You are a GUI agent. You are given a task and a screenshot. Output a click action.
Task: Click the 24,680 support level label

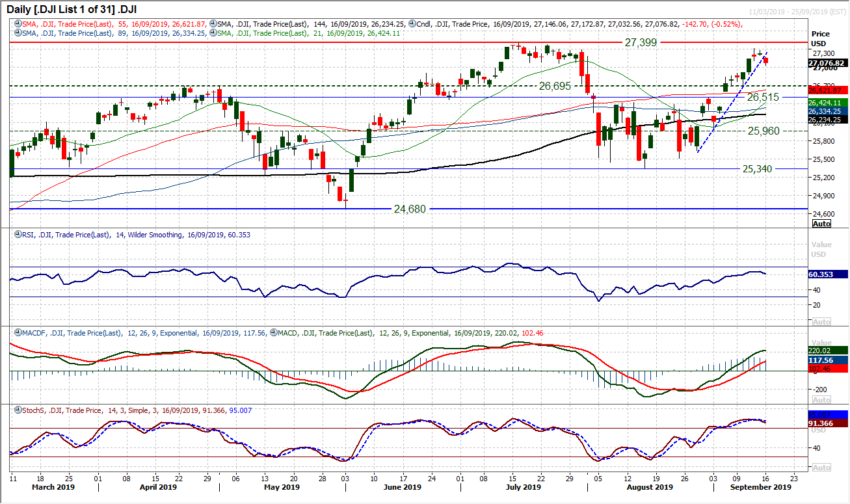411,209
